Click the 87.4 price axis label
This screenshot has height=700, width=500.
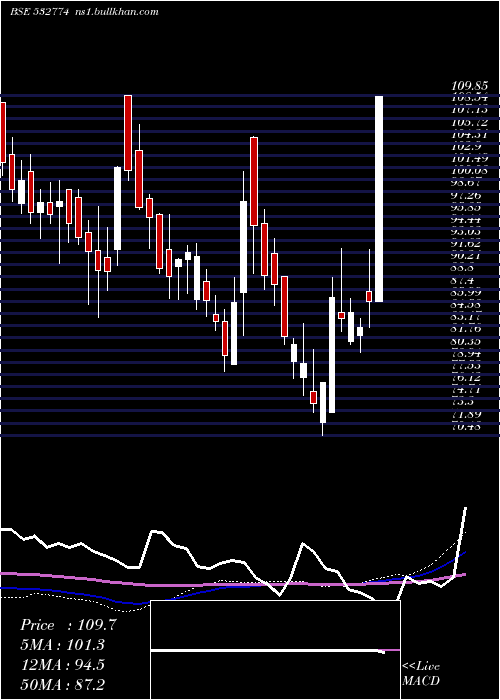pos(463,280)
